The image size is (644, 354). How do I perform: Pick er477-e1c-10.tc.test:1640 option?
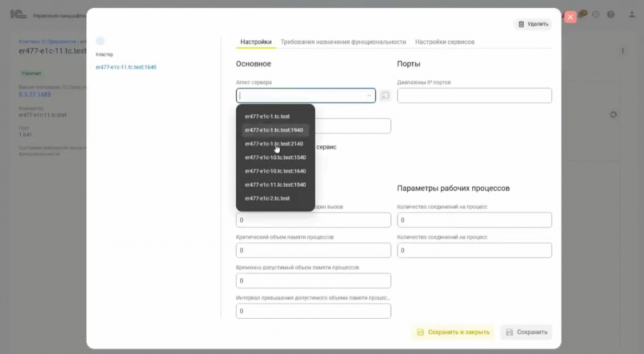(x=275, y=171)
